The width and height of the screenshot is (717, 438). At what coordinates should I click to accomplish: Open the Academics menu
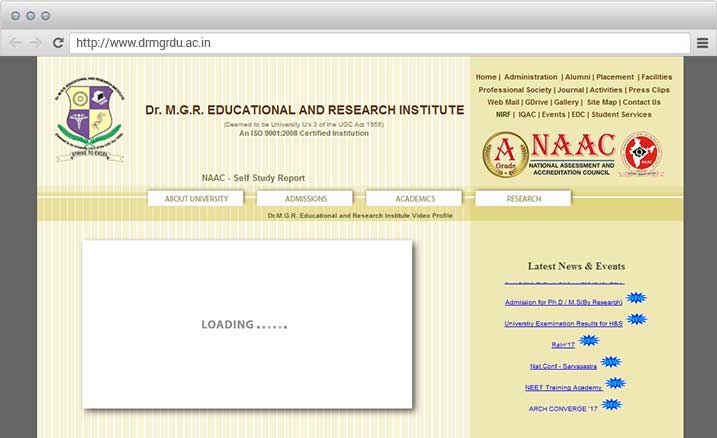414,199
